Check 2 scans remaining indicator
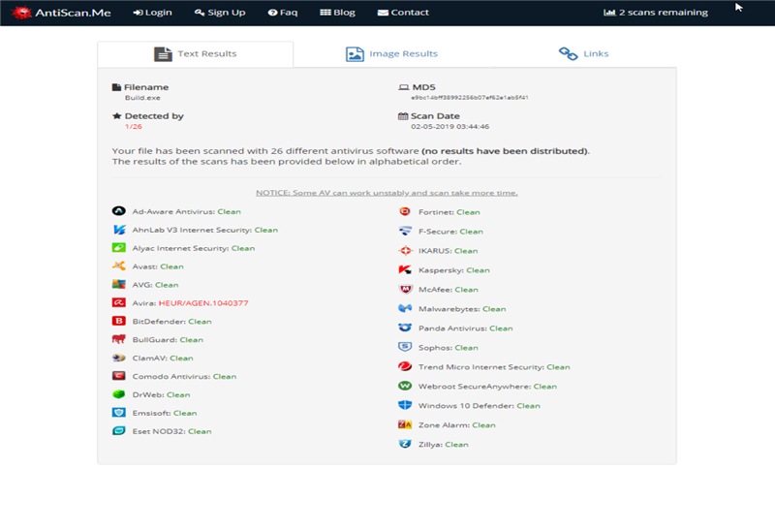 pyautogui.click(x=656, y=13)
